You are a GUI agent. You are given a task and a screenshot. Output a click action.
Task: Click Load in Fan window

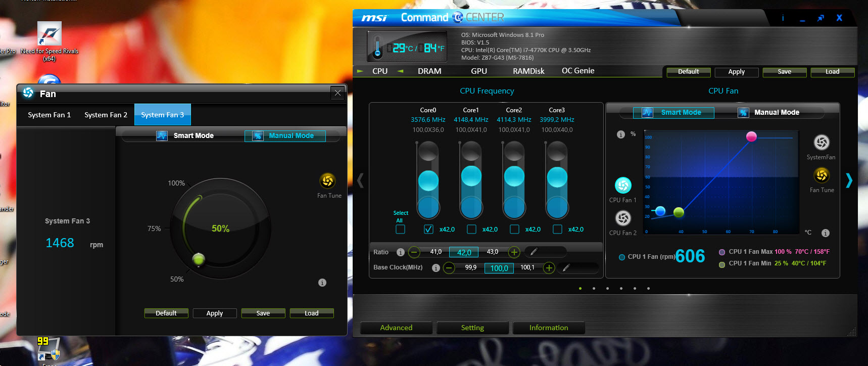tap(312, 313)
